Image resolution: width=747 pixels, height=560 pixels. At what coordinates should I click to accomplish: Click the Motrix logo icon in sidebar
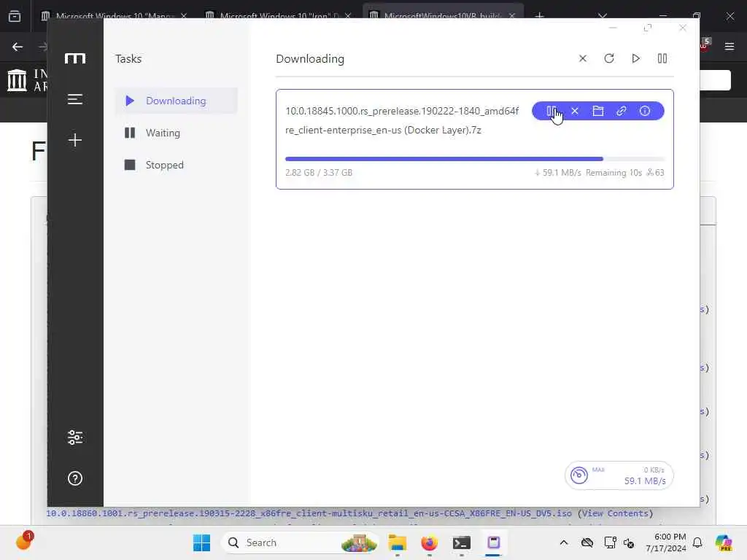pos(75,58)
